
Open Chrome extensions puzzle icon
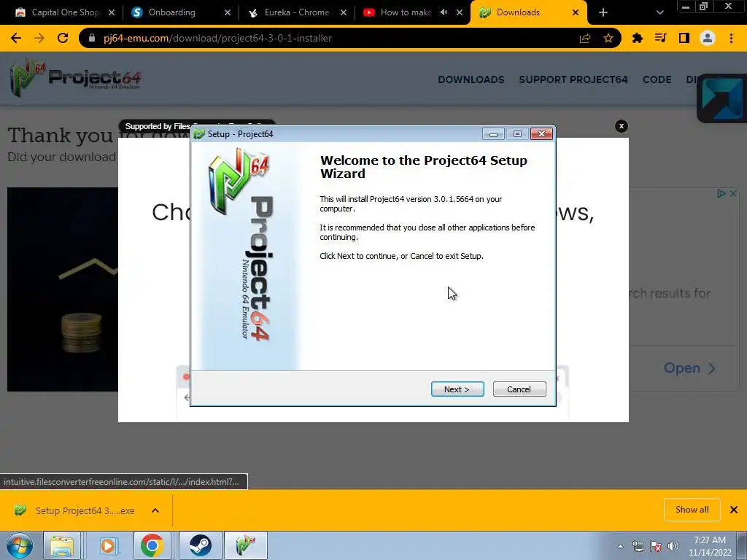coord(638,38)
